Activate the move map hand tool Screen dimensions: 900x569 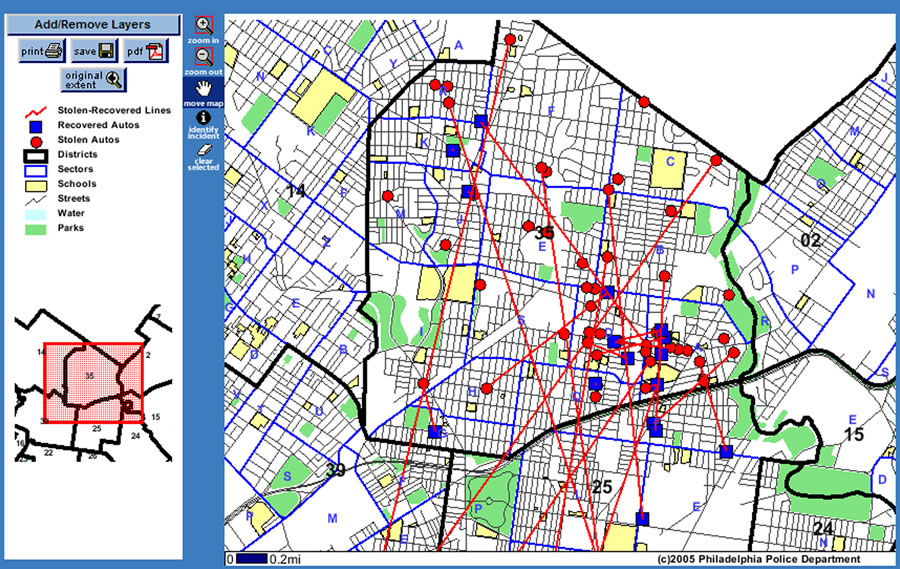click(x=203, y=93)
